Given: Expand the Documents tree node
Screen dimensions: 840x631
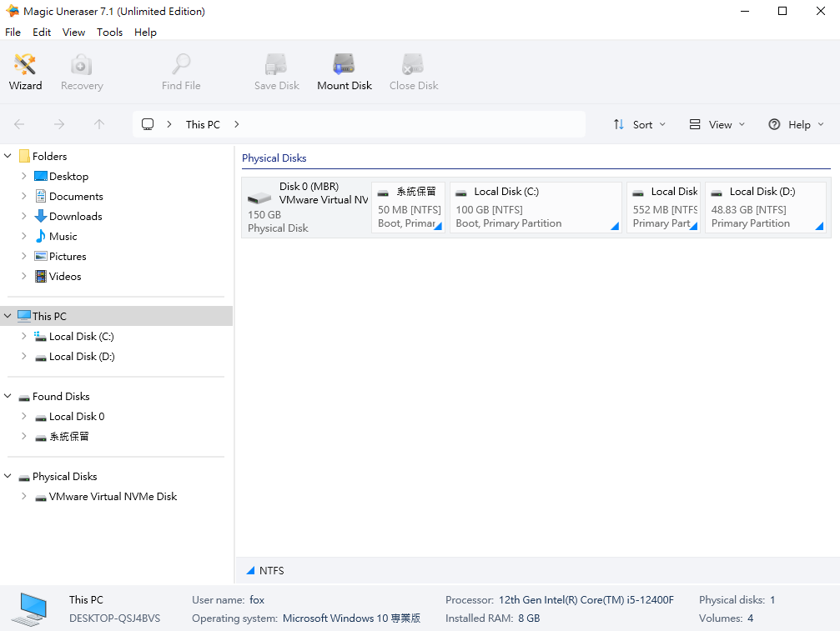Looking at the screenshot, I should point(23,196).
